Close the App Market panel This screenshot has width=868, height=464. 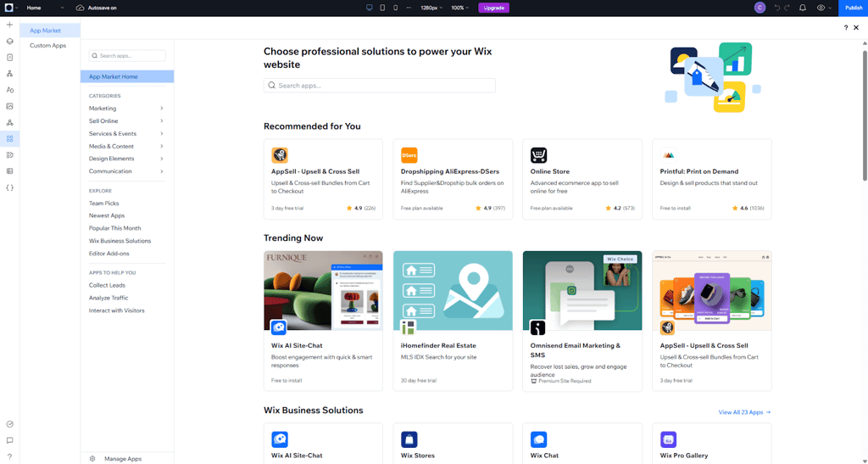(x=856, y=28)
